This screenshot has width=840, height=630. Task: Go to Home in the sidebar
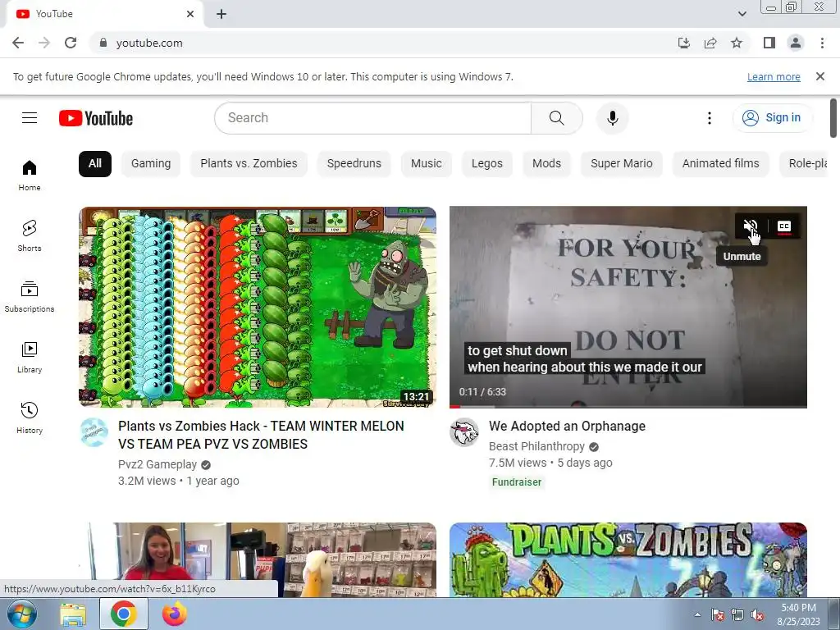click(30, 176)
